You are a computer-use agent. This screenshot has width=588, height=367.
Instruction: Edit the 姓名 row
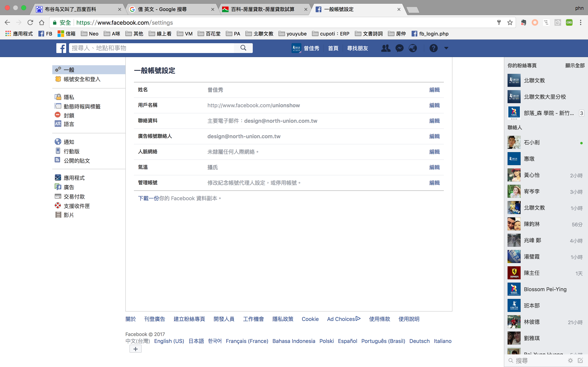coord(434,90)
